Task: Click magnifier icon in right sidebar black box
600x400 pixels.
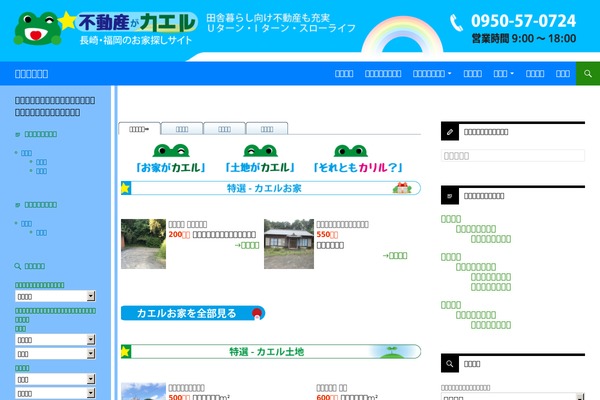Action: point(450,364)
